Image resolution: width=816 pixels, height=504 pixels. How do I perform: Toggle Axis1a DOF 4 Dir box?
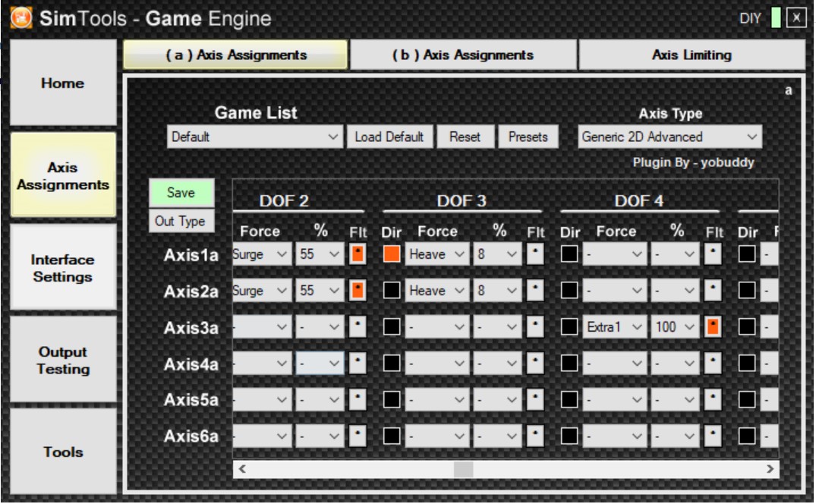tap(569, 254)
